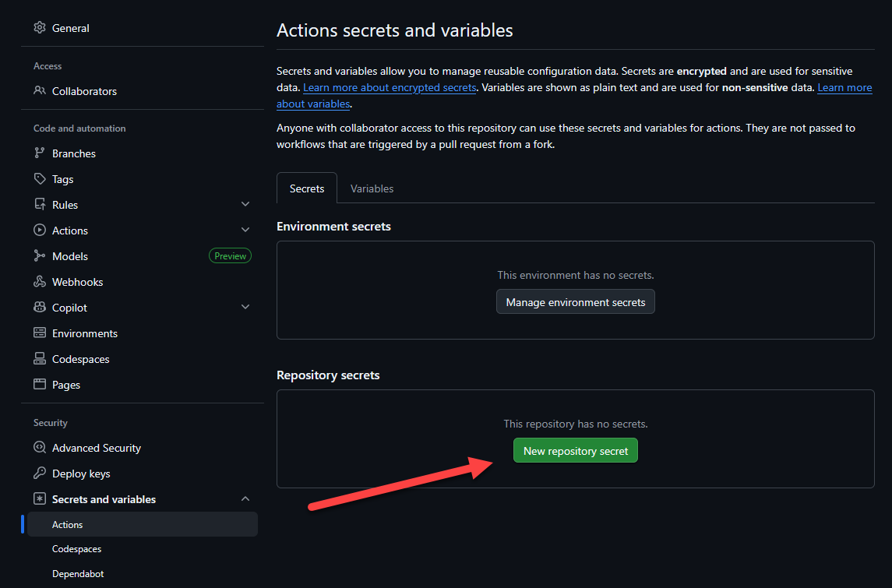Screen dimensions: 892x588
Task: Open Learn more about encrypted secrets link
Action: (x=390, y=88)
